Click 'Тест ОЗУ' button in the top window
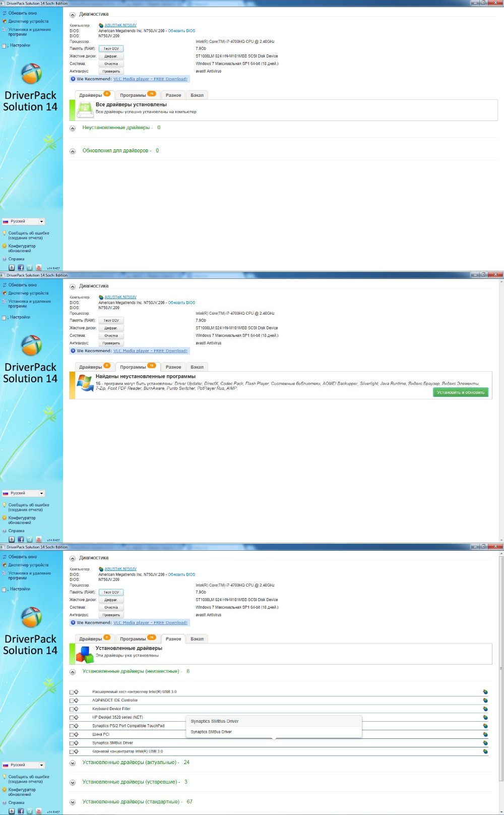This screenshot has height=815, width=504. coord(111,49)
